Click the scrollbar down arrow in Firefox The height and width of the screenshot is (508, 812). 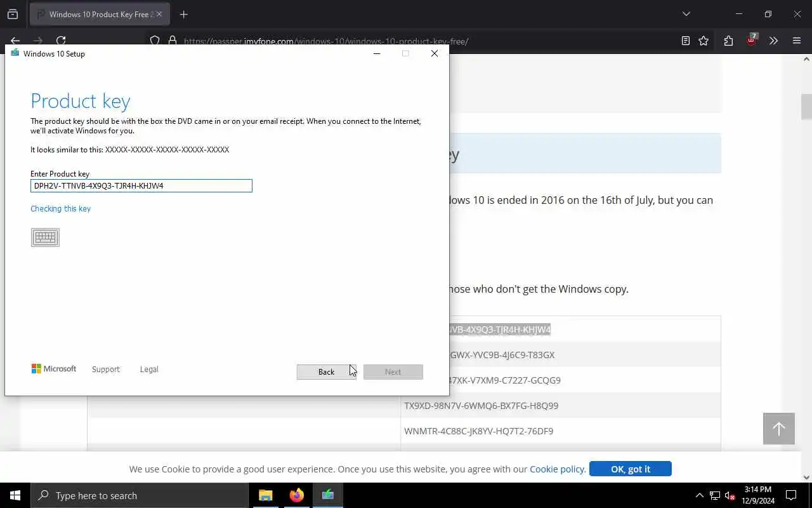(806, 478)
